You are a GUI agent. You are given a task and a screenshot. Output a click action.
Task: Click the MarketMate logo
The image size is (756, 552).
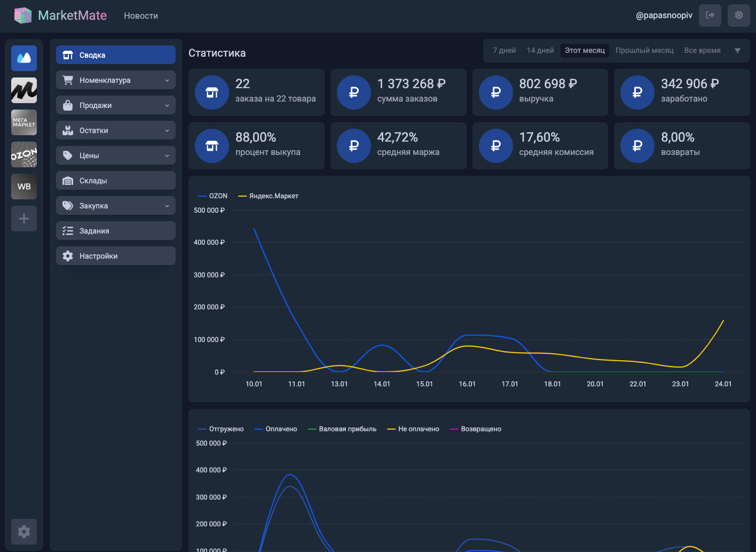point(60,15)
